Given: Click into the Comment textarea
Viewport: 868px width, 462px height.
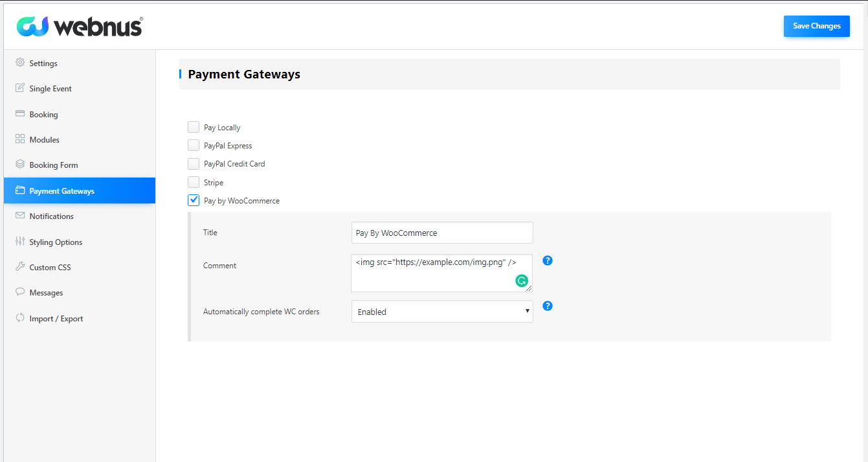Looking at the screenshot, I should pos(442,273).
